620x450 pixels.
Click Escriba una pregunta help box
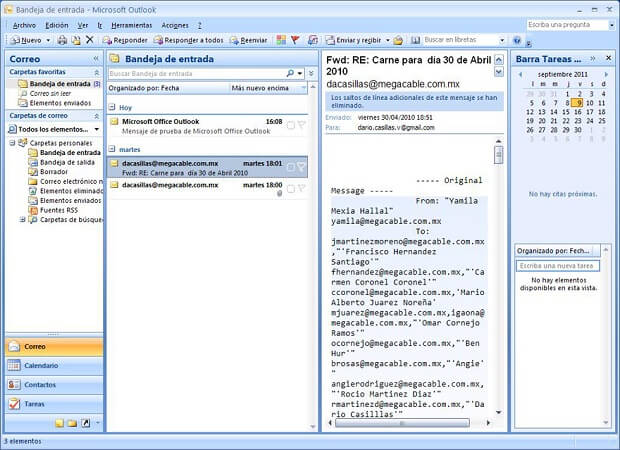568,25
